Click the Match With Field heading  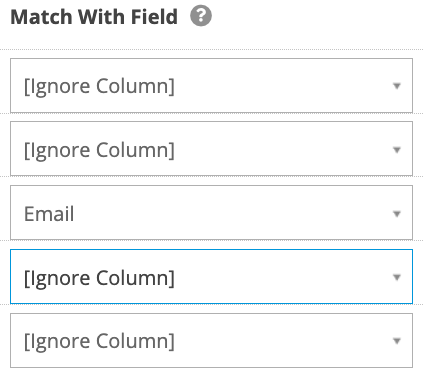point(94,17)
